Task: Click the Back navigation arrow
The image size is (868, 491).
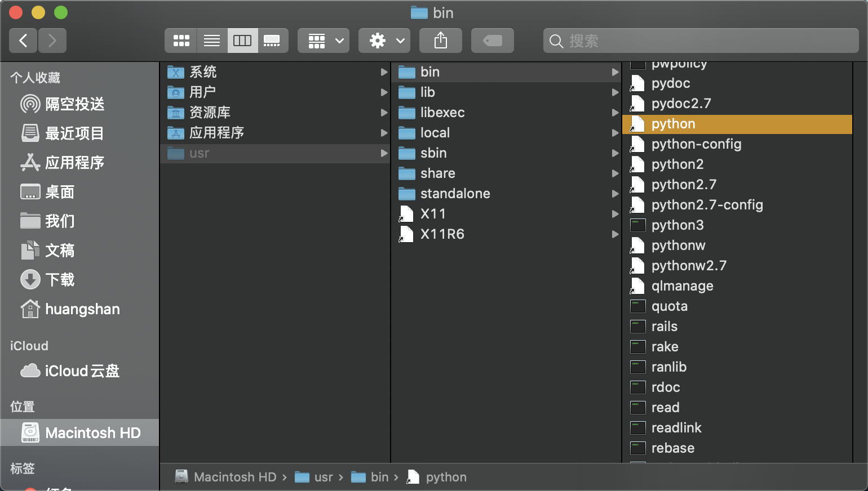Action: (x=23, y=40)
